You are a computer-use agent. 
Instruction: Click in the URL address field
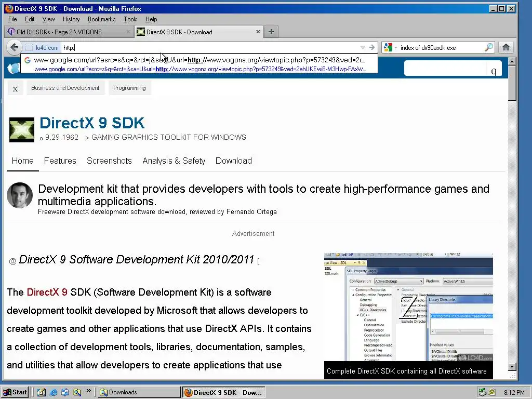[x=210, y=47]
